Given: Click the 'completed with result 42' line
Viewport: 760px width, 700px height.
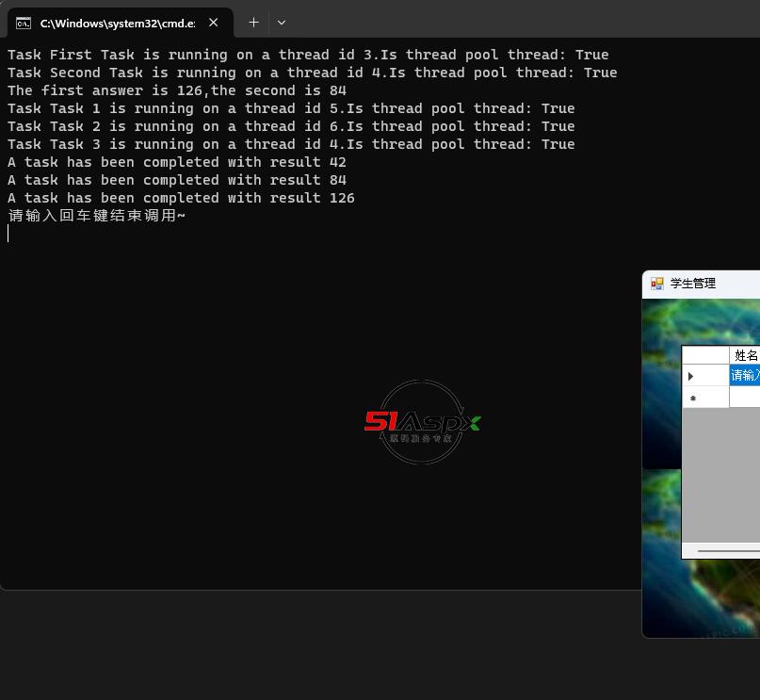Looking at the screenshot, I should pos(177,162).
